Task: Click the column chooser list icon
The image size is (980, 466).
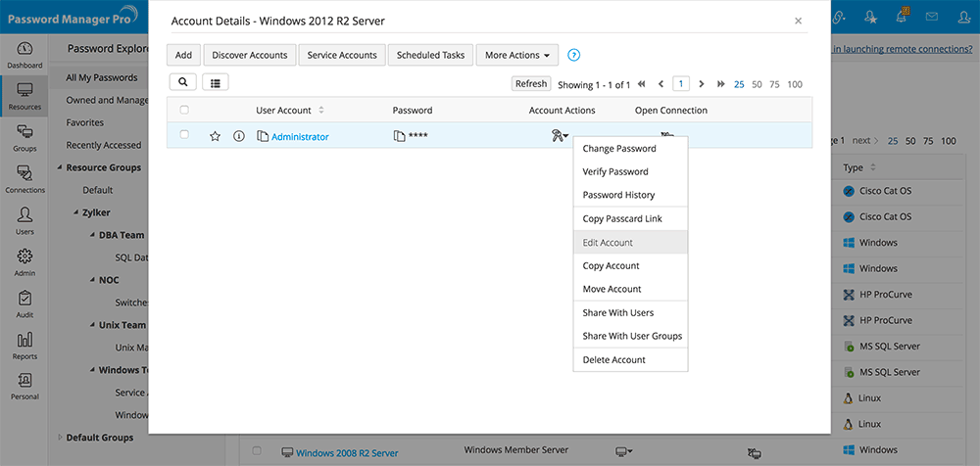Action: (x=216, y=82)
